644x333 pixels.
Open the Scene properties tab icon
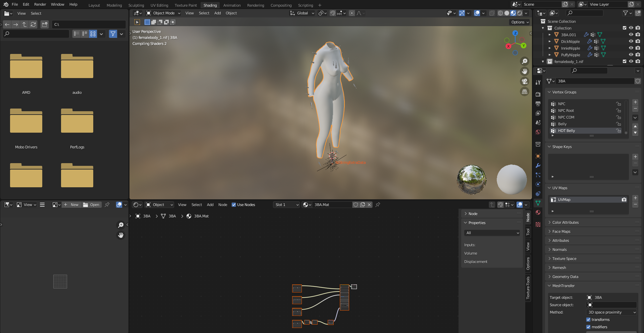point(538,123)
